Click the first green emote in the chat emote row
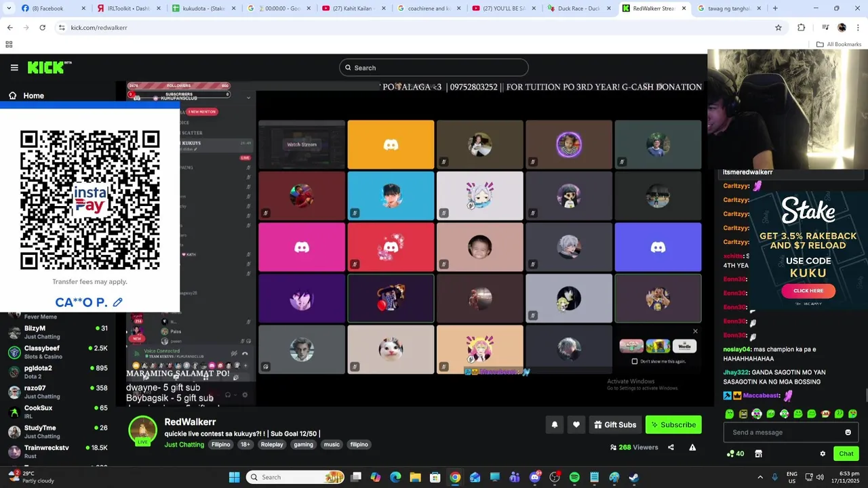This screenshot has height=488, width=868. (x=730, y=413)
